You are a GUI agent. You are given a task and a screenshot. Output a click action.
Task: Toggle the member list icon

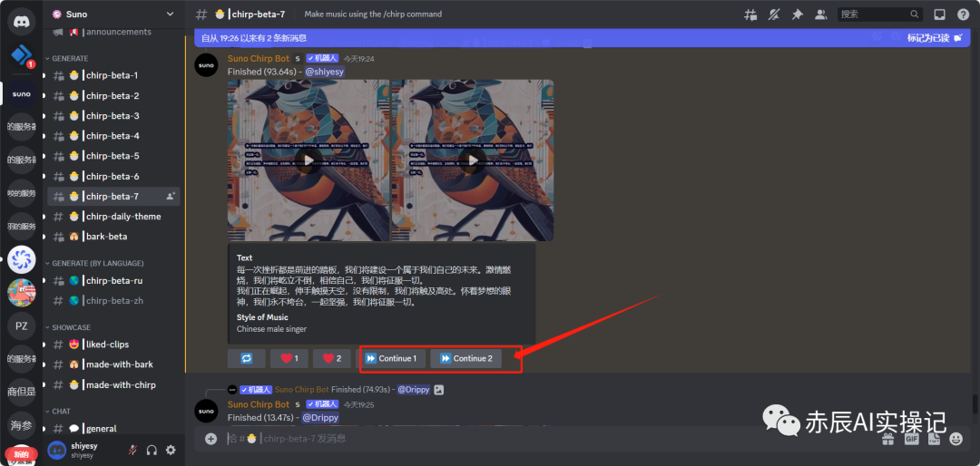click(x=821, y=14)
